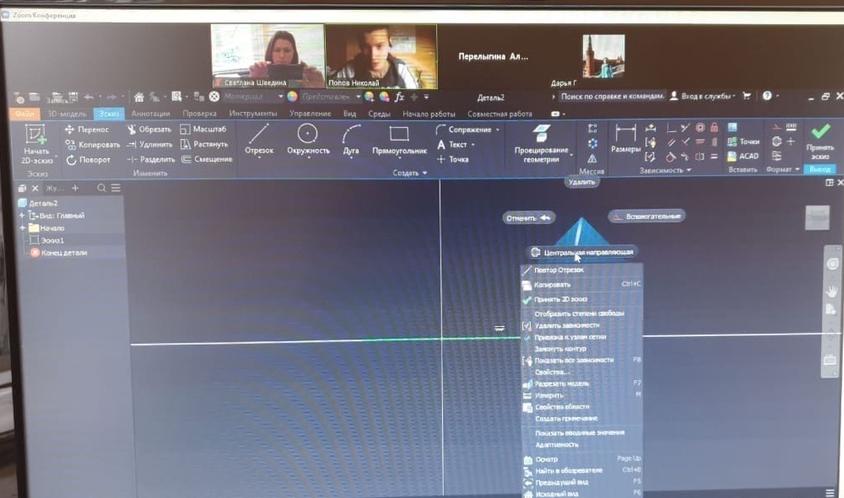
Task: Click the lock fix constraint icon
Action: coord(714,128)
